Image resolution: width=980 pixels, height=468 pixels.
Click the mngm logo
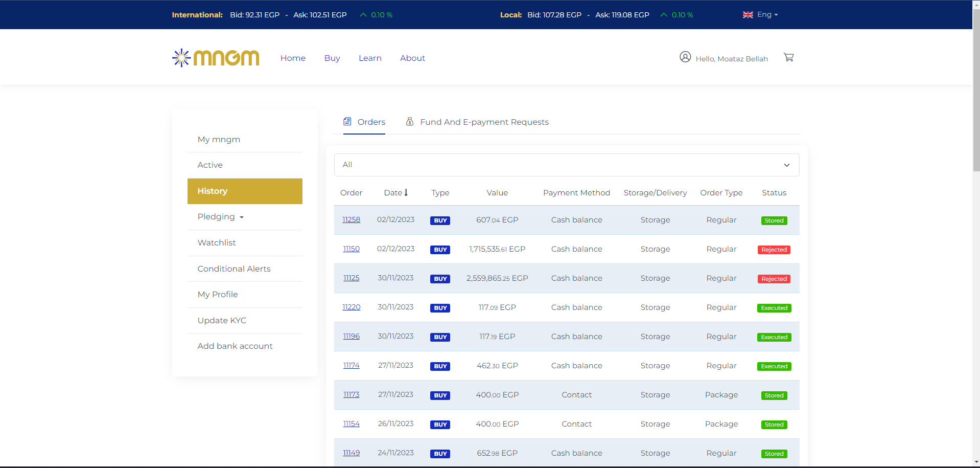pyautogui.click(x=216, y=58)
